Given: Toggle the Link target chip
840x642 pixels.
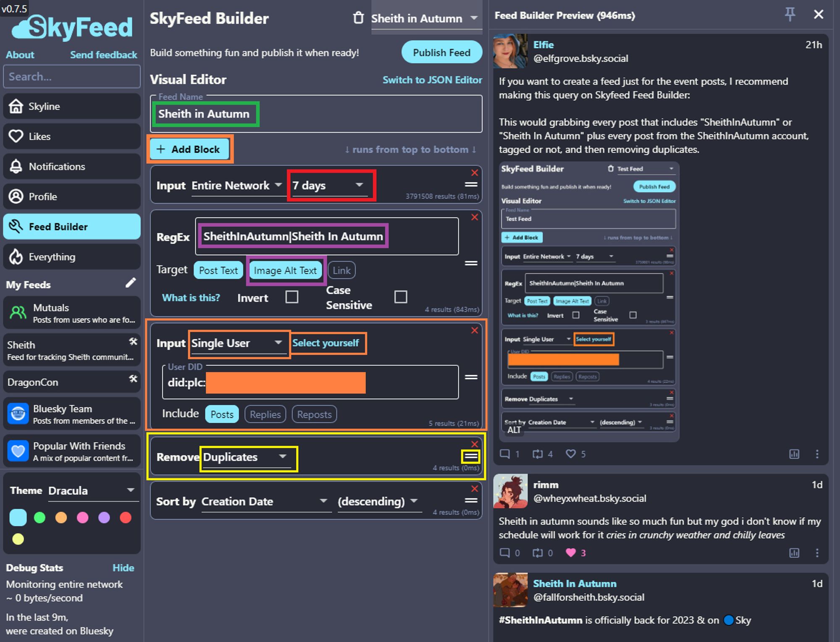Looking at the screenshot, I should (342, 270).
